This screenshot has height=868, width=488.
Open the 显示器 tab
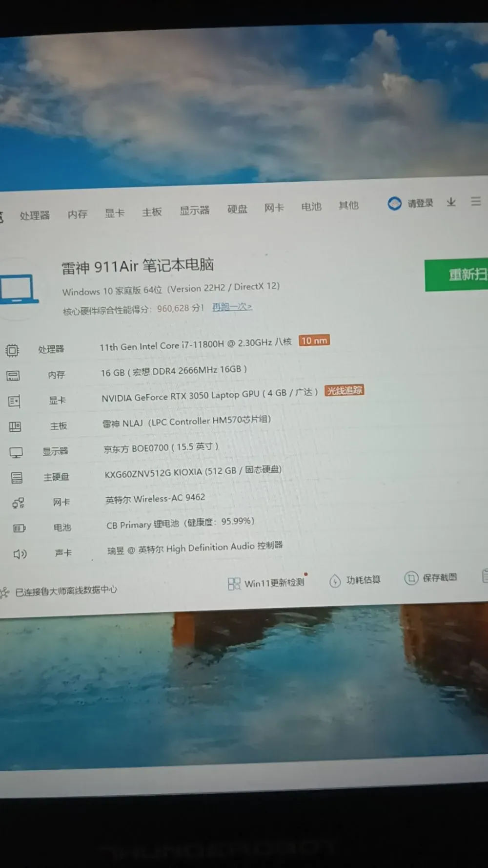coord(194,211)
